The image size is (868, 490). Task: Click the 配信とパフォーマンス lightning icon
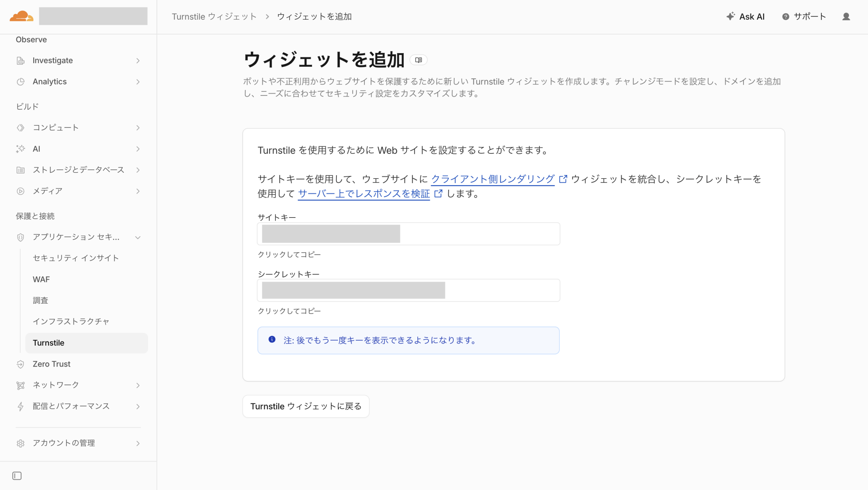(21, 406)
